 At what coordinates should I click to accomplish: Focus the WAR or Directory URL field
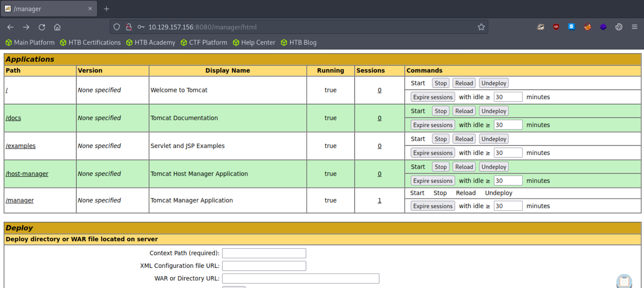(x=301, y=278)
